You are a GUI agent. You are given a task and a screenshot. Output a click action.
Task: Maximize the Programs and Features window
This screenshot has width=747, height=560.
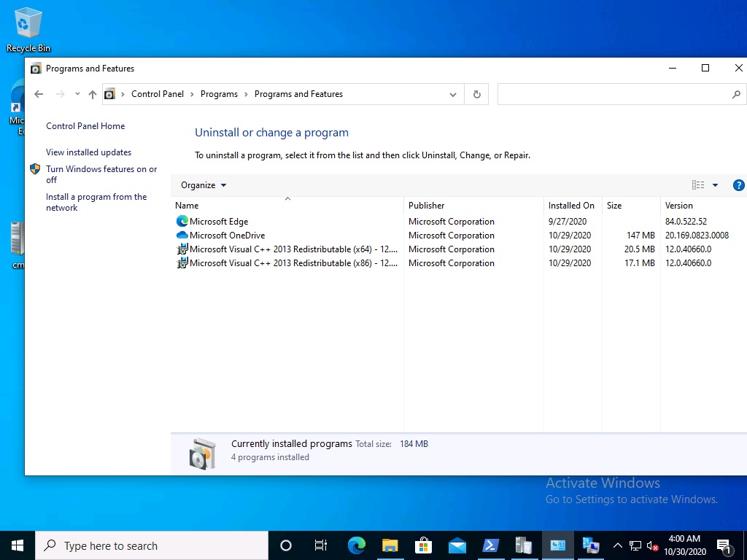pyautogui.click(x=705, y=68)
